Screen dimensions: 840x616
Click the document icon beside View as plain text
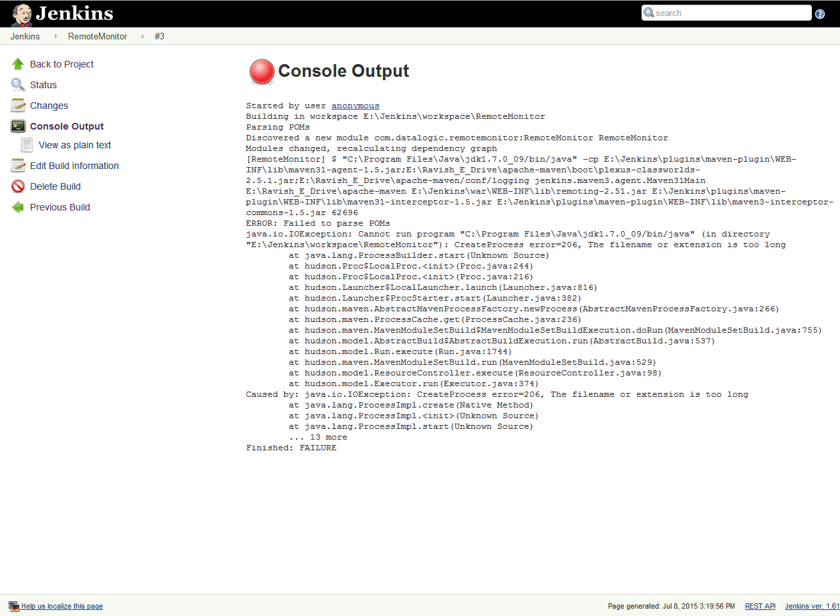27,145
